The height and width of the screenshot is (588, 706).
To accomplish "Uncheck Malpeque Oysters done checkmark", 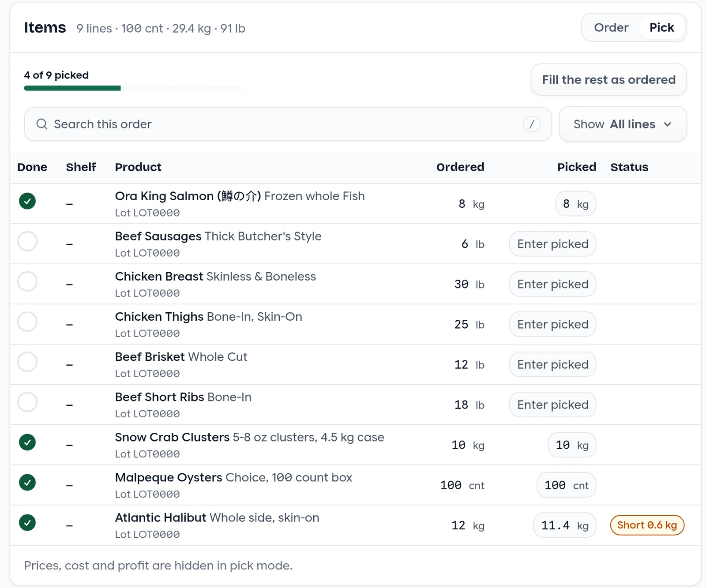I will [27, 482].
